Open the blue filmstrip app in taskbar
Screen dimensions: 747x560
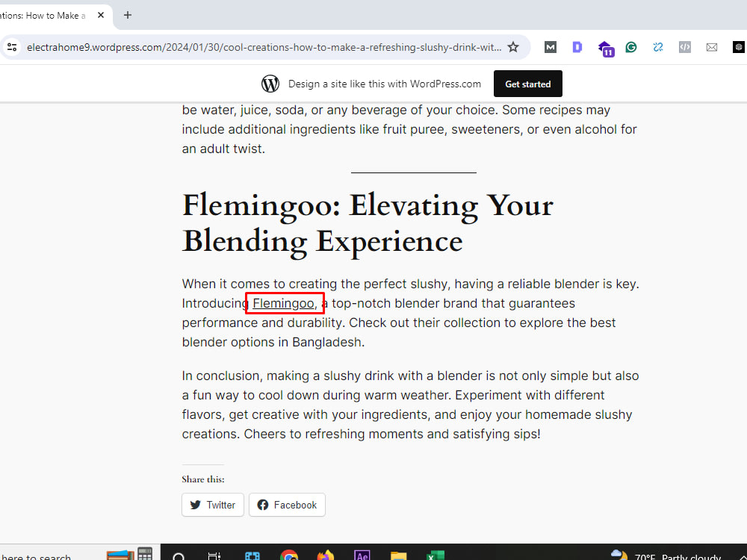pyautogui.click(x=252, y=556)
